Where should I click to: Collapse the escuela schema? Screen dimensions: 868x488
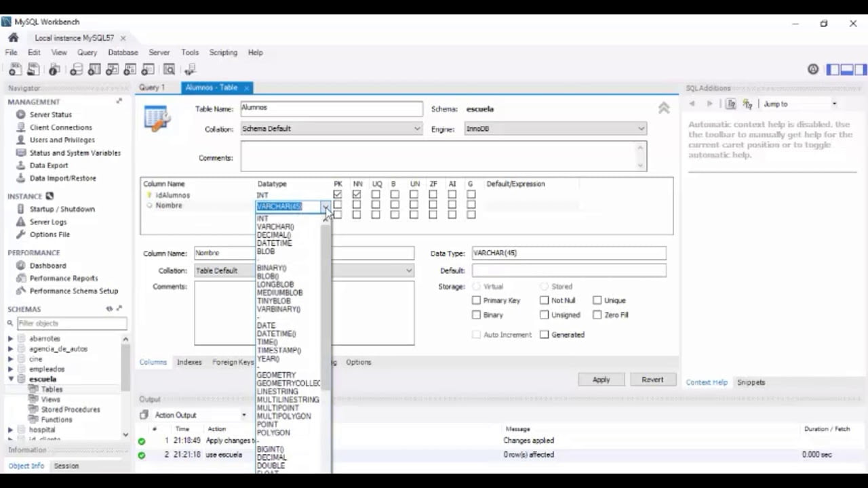click(x=10, y=379)
